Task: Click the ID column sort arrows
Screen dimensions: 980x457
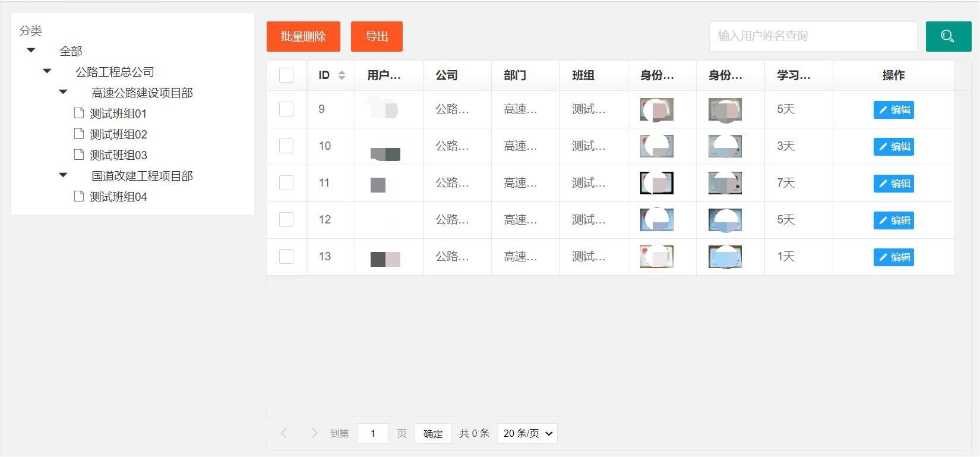Action: point(342,75)
